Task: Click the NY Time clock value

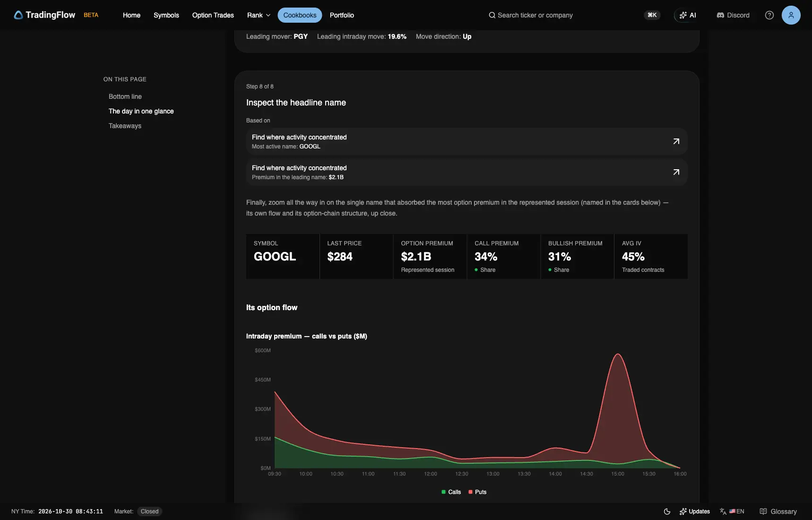Action: tap(70, 511)
